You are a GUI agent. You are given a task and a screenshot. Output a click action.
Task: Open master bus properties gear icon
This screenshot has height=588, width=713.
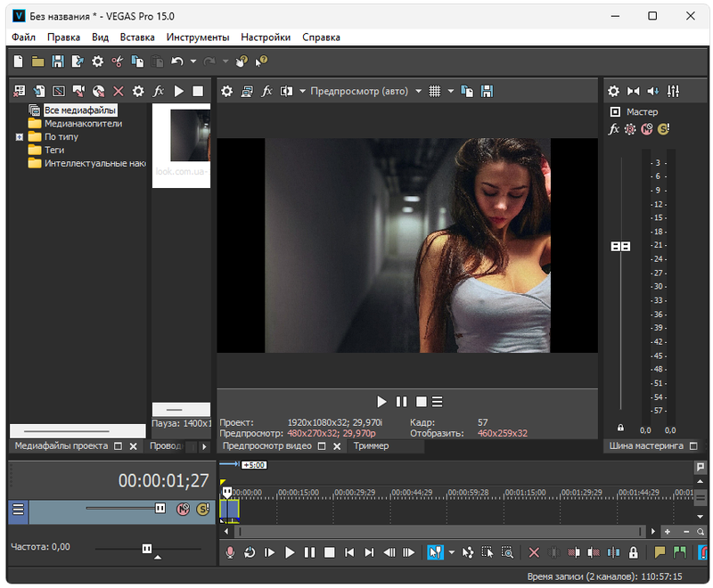coord(613,92)
